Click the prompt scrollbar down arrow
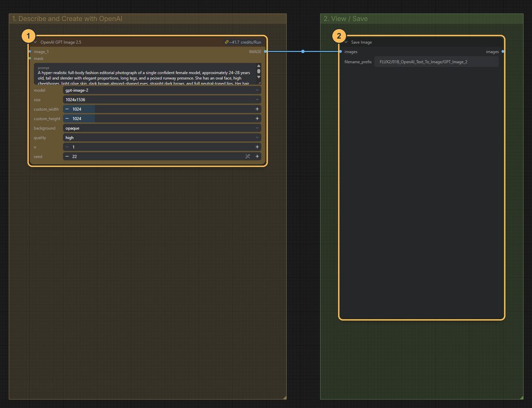 tap(259, 77)
